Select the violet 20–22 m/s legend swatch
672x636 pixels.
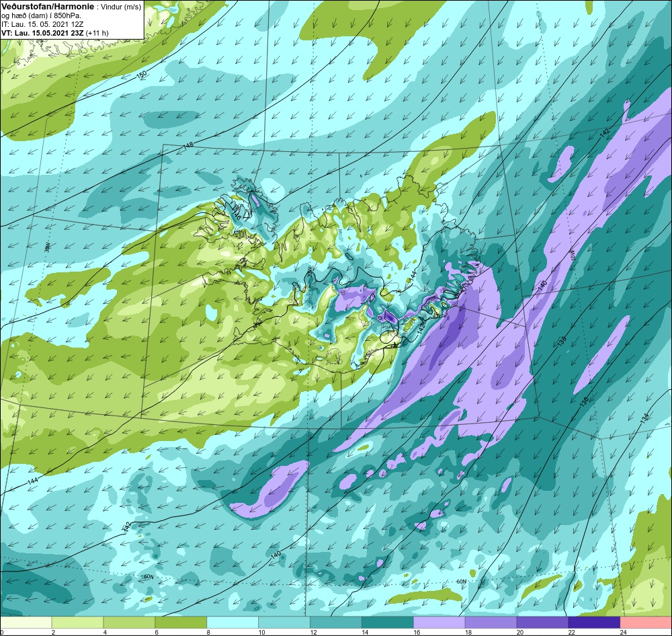pyautogui.click(x=542, y=622)
